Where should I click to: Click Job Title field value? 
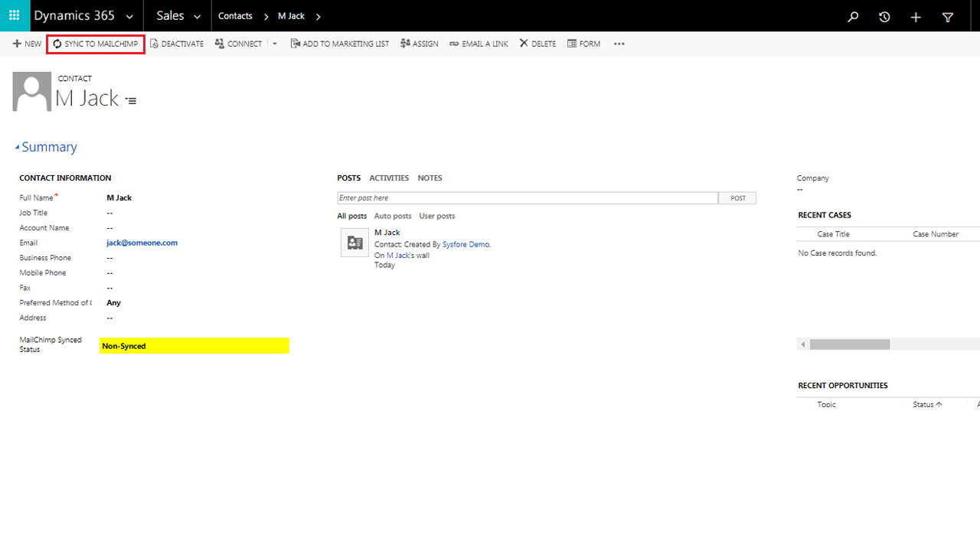110,213
